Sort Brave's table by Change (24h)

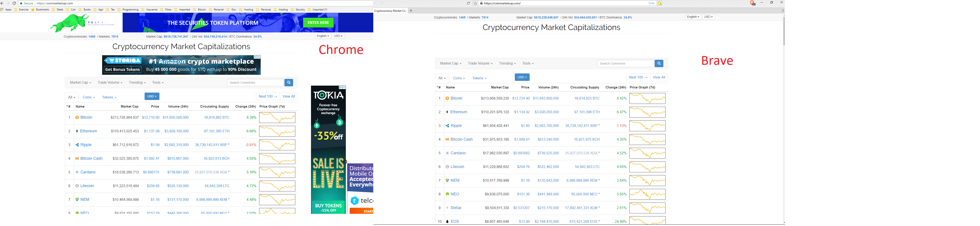coord(616,88)
